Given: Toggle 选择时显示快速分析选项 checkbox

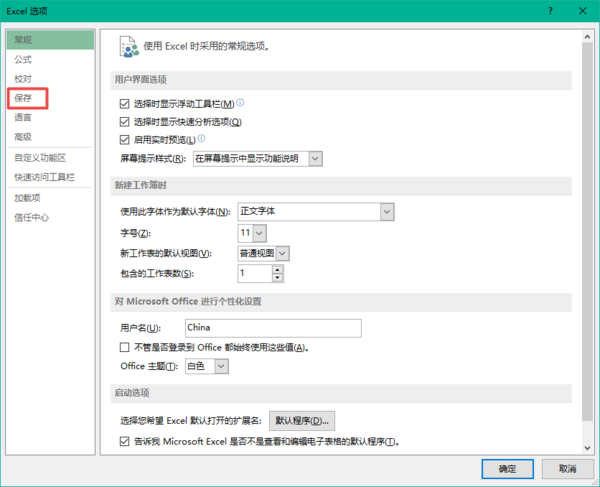Looking at the screenshot, I should coord(124,122).
